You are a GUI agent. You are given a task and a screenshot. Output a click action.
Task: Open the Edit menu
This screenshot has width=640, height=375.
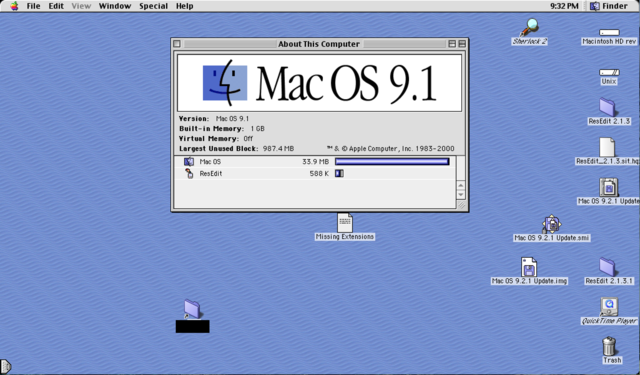pos(56,6)
